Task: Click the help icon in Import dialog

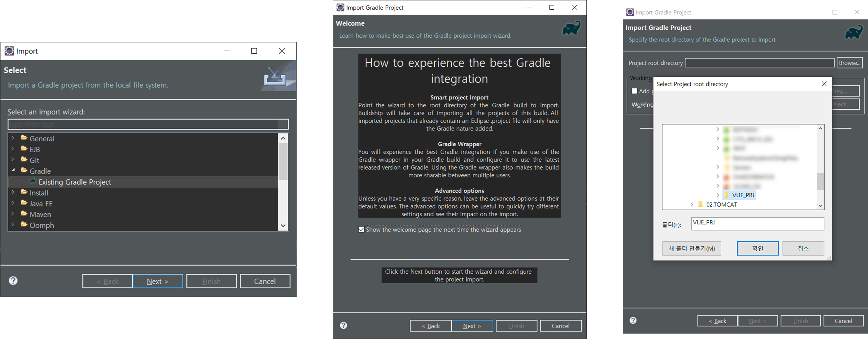Action: click(x=13, y=281)
